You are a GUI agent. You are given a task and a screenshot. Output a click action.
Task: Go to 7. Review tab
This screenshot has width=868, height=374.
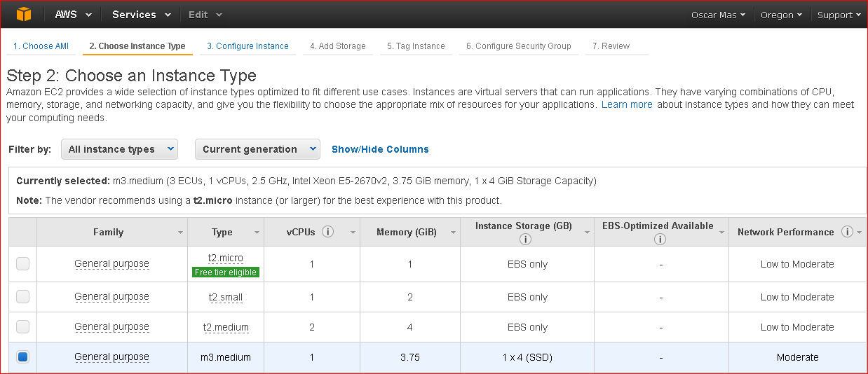coord(611,46)
